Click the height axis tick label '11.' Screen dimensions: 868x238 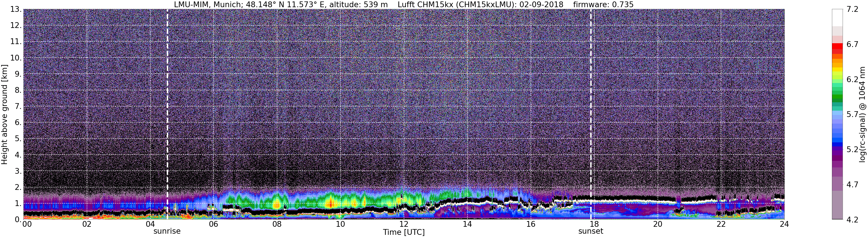(x=16, y=42)
